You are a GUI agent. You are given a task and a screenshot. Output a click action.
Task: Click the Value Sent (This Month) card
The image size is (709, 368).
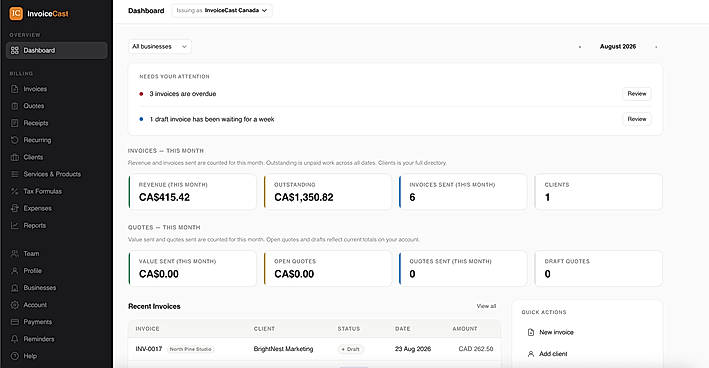coord(192,269)
